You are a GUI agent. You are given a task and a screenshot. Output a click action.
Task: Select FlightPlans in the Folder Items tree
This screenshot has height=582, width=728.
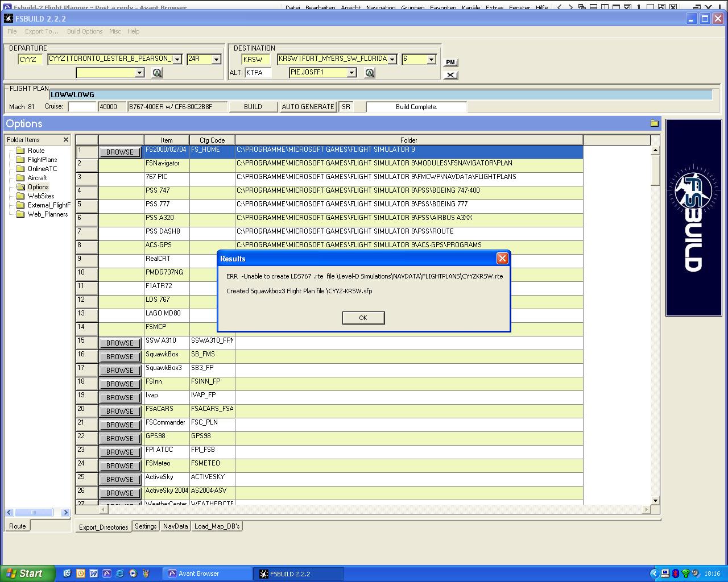point(42,160)
